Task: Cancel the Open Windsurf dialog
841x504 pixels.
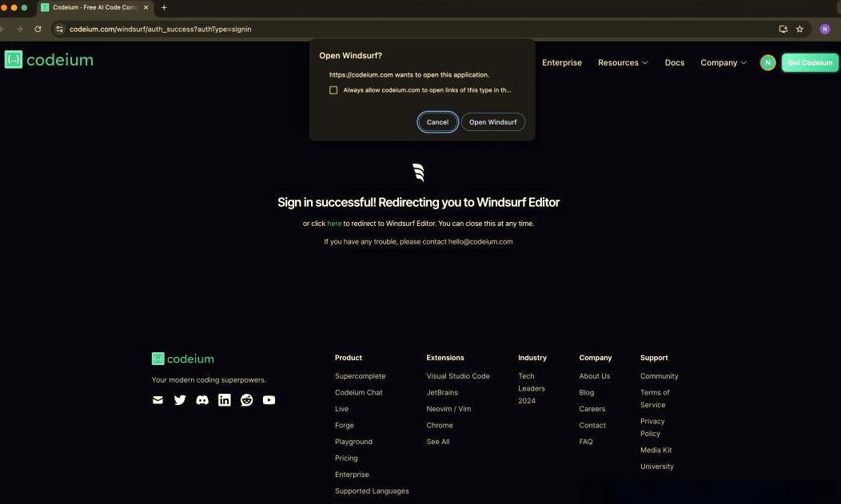Action: (x=437, y=122)
